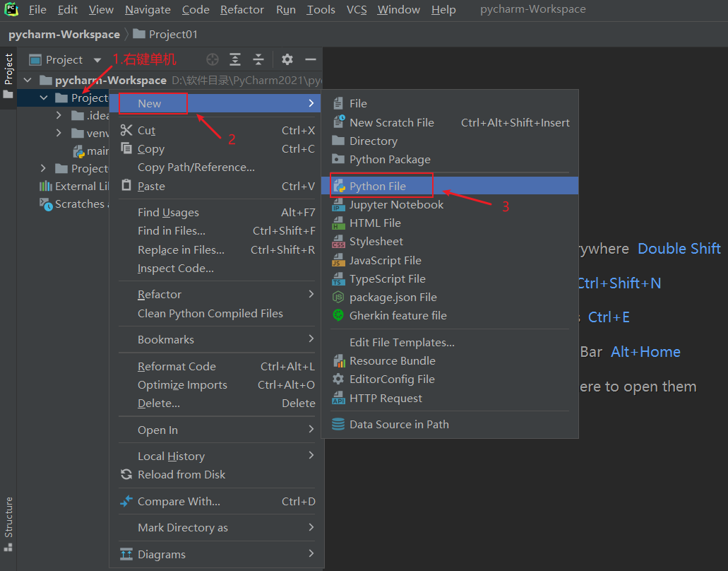Open the File menu in menu bar
This screenshot has height=571, width=728.
click(37, 9)
